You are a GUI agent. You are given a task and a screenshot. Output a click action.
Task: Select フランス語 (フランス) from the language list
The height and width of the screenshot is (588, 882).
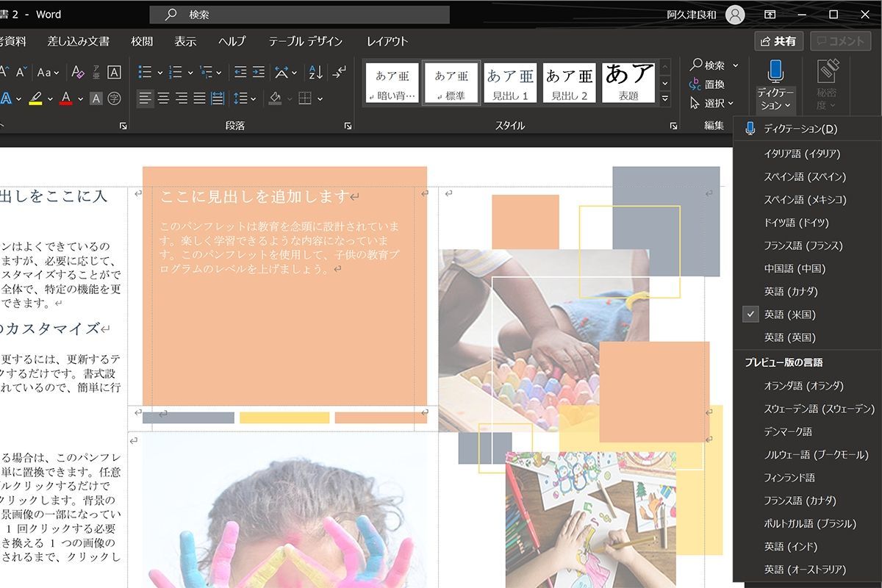tap(803, 245)
